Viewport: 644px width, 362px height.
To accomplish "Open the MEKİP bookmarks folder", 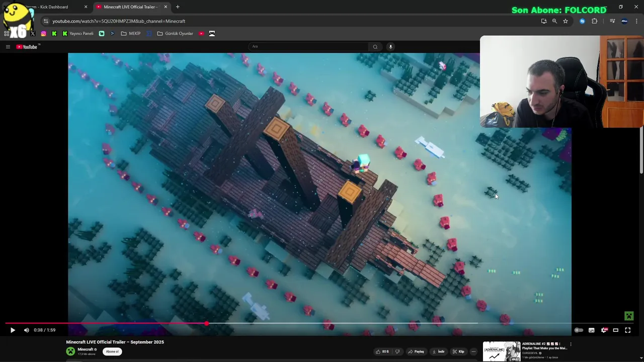I will (131, 34).
